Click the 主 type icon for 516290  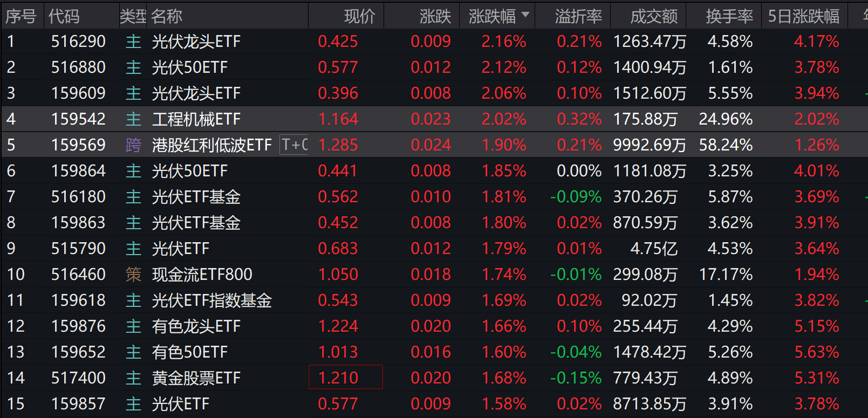click(x=133, y=42)
